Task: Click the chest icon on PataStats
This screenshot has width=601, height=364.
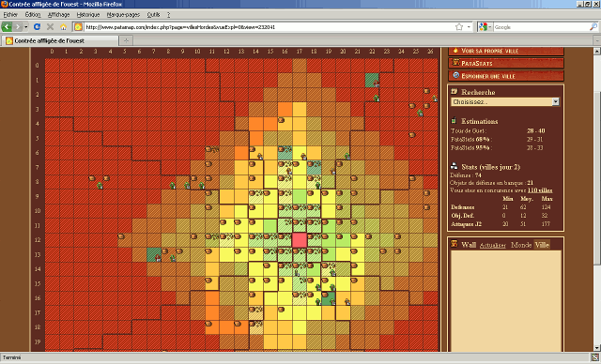Action: pos(455,63)
